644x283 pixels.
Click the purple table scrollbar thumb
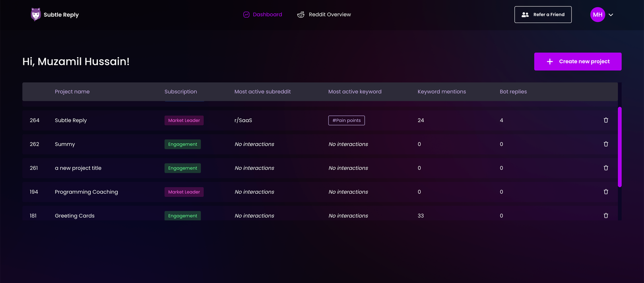coord(620,147)
